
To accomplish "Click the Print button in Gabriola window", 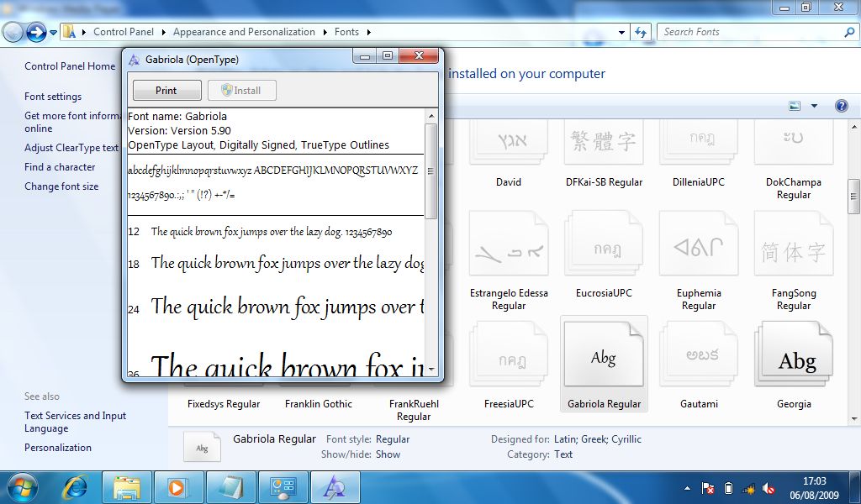I will [x=167, y=91].
